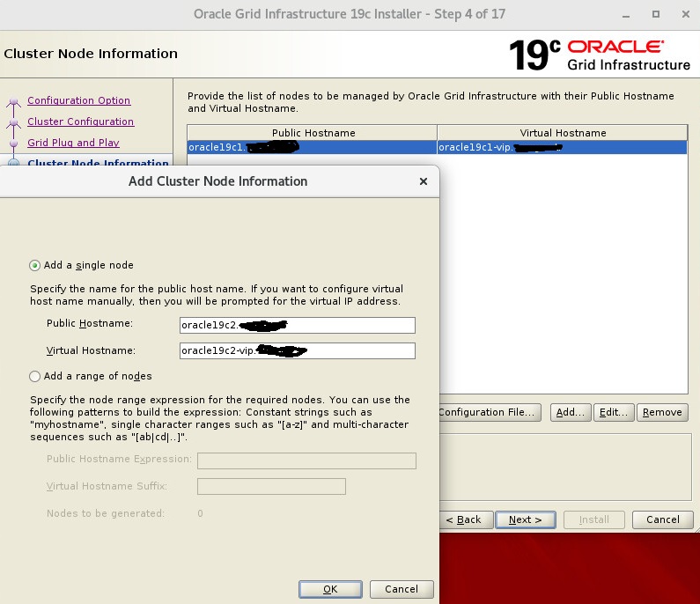Image resolution: width=700 pixels, height=604 pixels.
Task: Cancel the installer with main Cancel button
Action: pos(662,519)
